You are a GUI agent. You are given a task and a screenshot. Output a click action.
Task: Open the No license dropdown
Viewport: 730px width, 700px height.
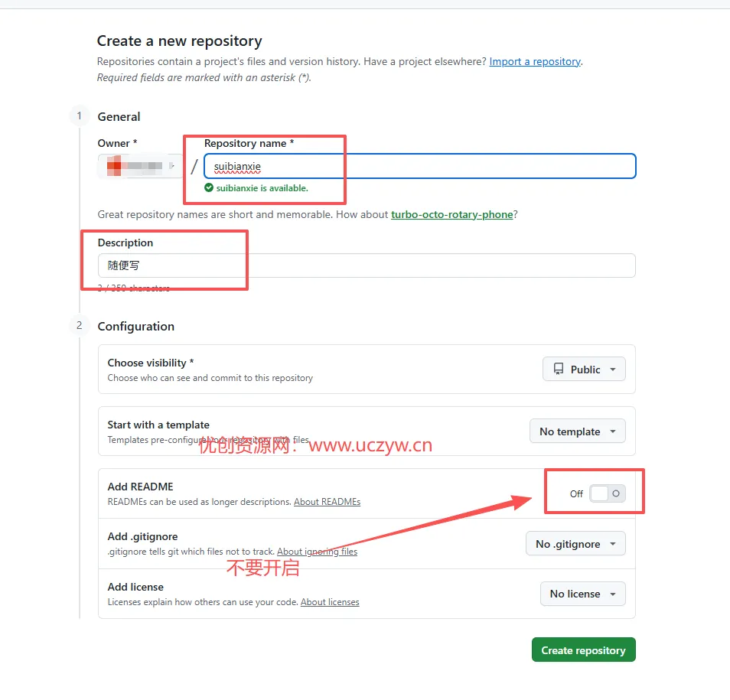point(582,594)
